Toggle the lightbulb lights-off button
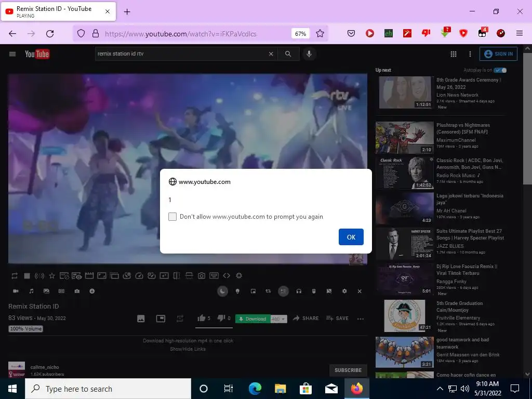The width and height of the screenshot is (532, 399). [x=237, y=291]
